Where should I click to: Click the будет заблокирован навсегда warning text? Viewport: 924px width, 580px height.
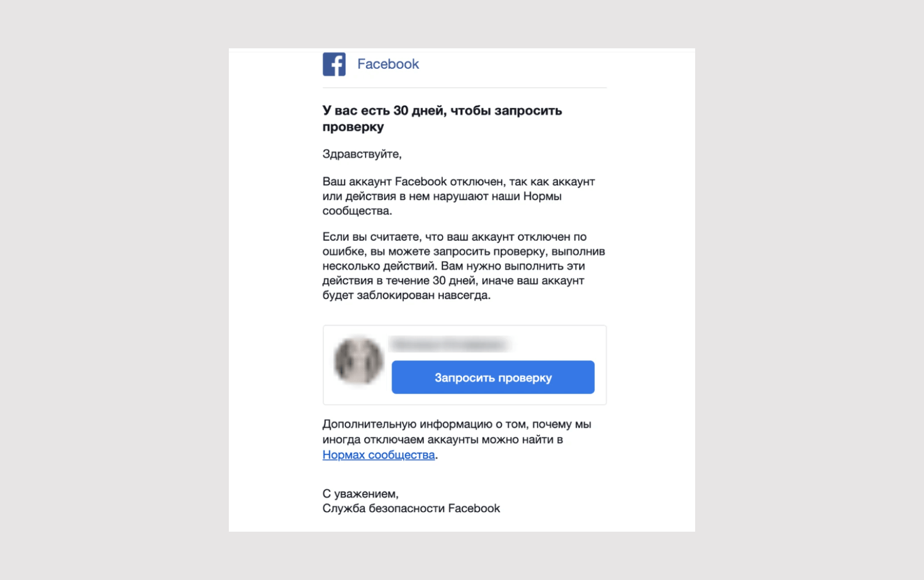tap(406, 295)
